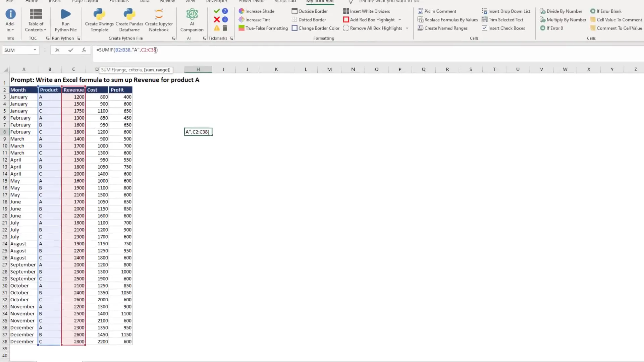Viewport: 644px width, 362px height.
Task: Click the Pic In Comment tool
Action: tap(437, 11)
